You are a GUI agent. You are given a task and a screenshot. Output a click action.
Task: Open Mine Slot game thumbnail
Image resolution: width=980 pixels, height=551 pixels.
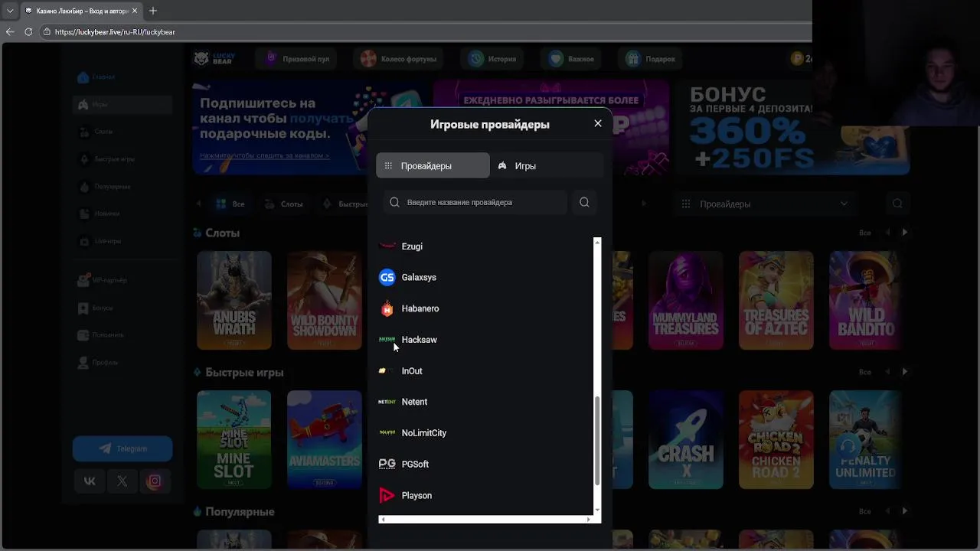pyautogui.click(x=234, y=439)
